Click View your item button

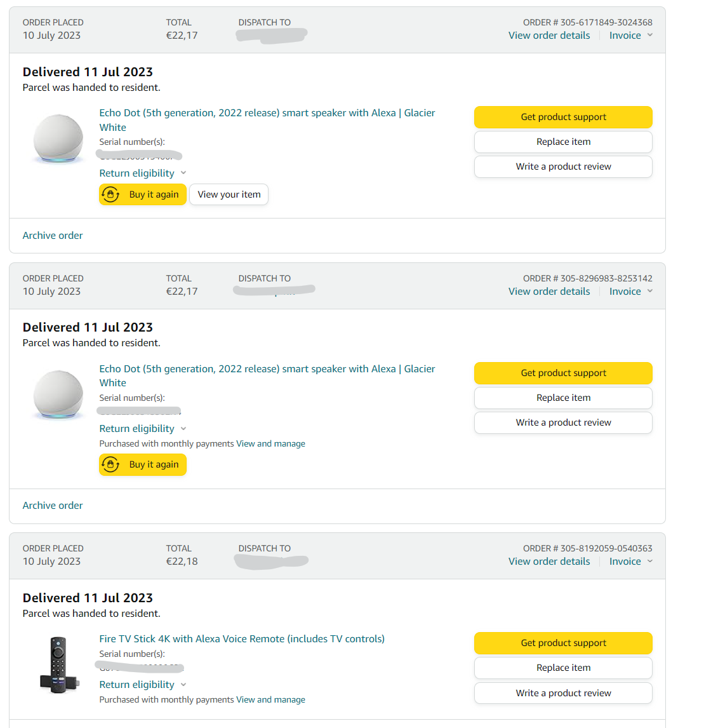229,195
